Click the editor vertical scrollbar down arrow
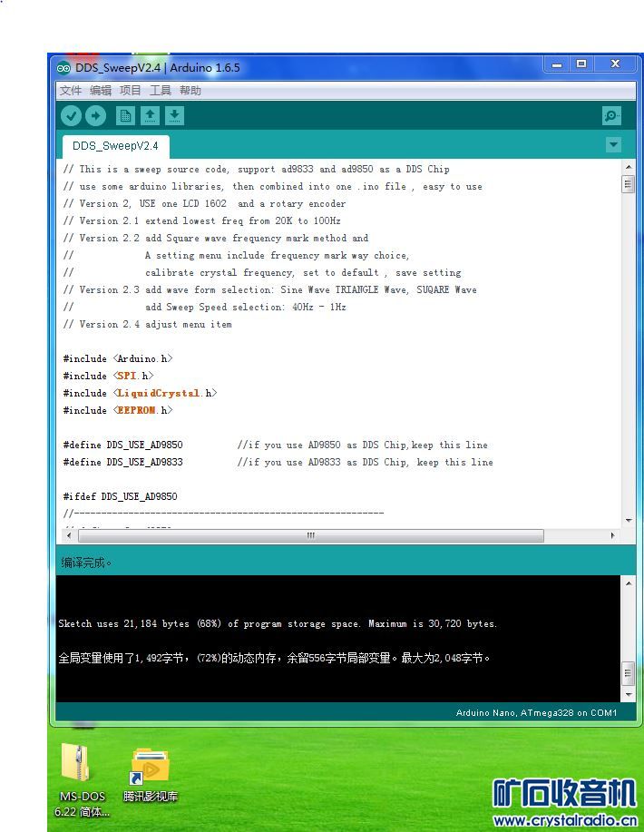This screenshot has width=644, height=832. 628,521
